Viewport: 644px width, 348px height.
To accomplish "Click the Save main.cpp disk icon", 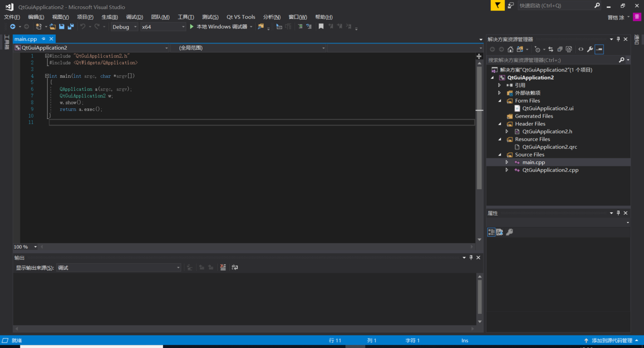I will (x=62, y=26).
